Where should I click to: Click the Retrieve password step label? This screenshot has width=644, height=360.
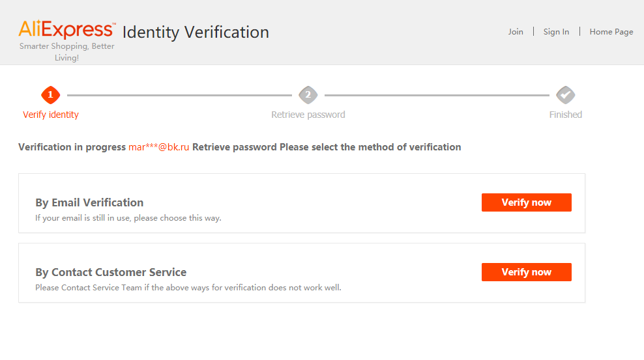[308, 115]
